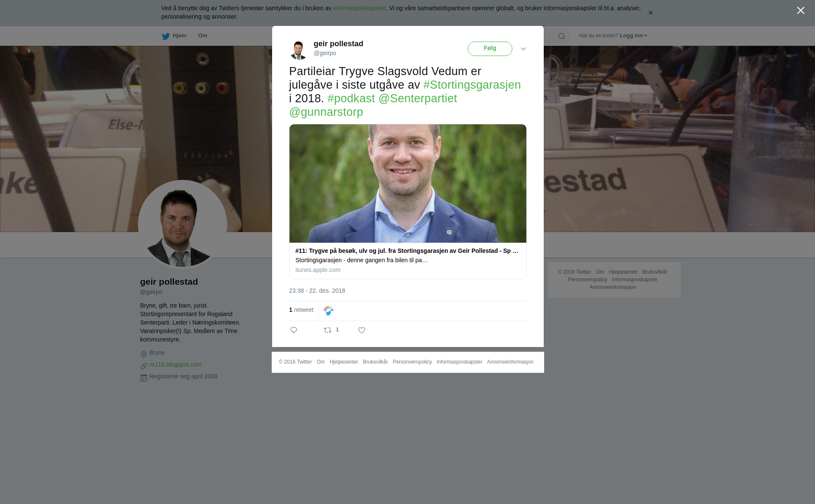815x504 pixels.
Task: Show the 1 retweet list
Action: click(x=301, y=310)
